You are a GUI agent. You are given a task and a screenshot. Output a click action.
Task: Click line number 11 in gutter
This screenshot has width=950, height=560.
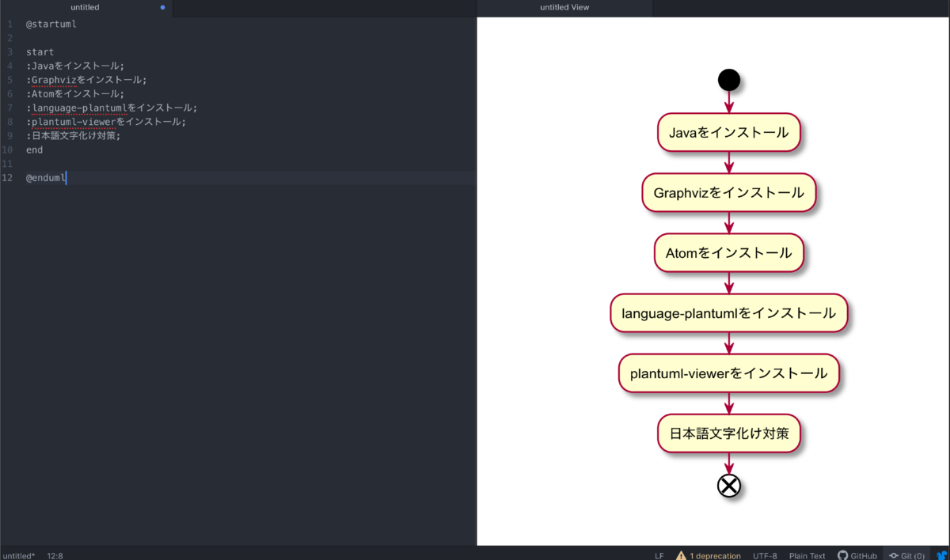coord(8,164)
